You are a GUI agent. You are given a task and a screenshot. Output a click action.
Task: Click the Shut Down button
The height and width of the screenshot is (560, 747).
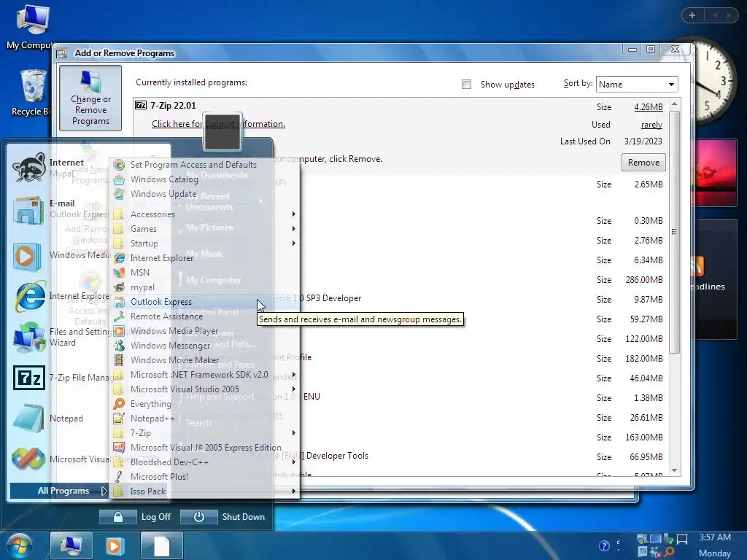(x=223, y=517)
